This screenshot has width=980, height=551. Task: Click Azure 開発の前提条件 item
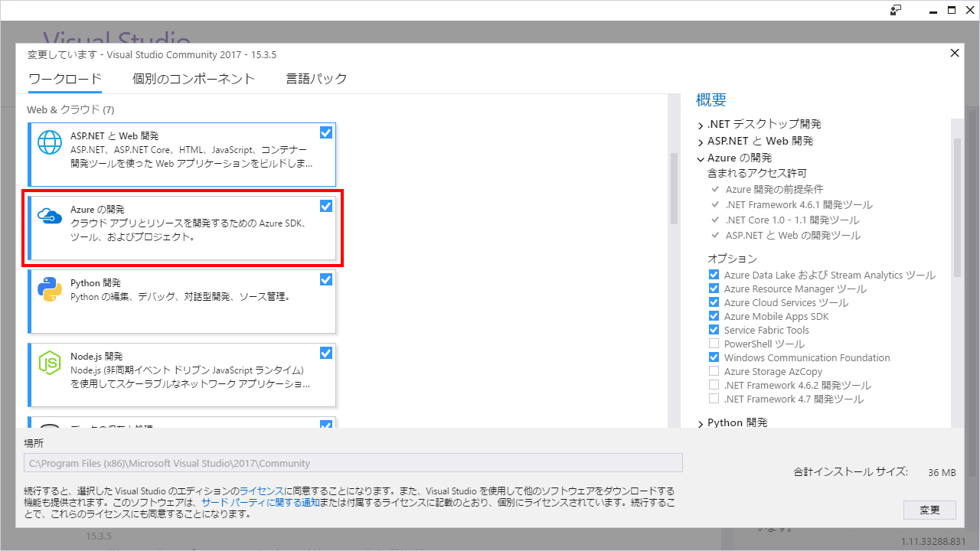click(x=774, y=189)
